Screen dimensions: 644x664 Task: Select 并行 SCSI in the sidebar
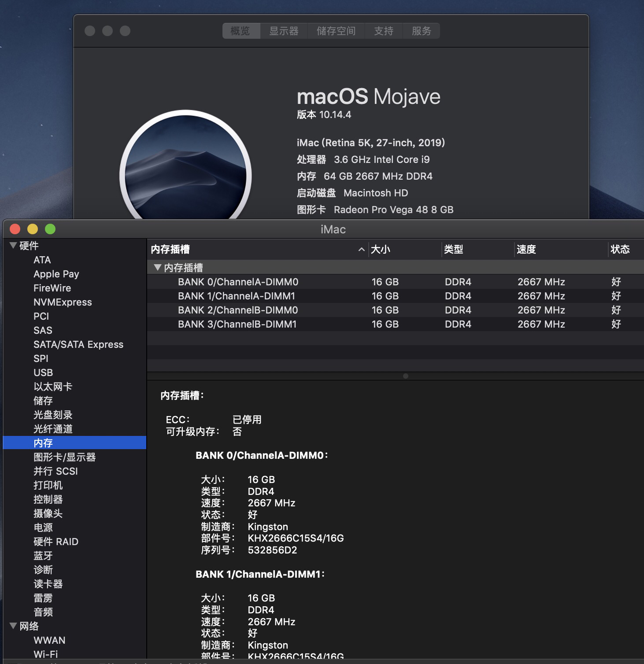click(56, 471)
